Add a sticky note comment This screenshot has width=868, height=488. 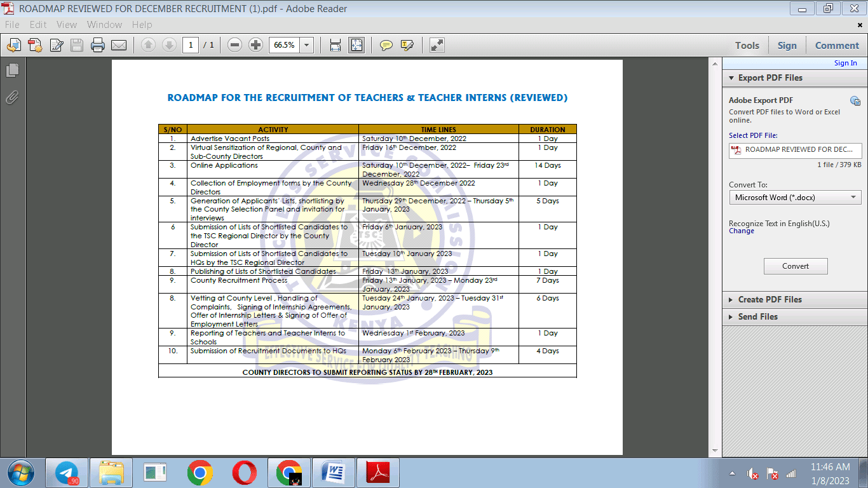point(386,45)
